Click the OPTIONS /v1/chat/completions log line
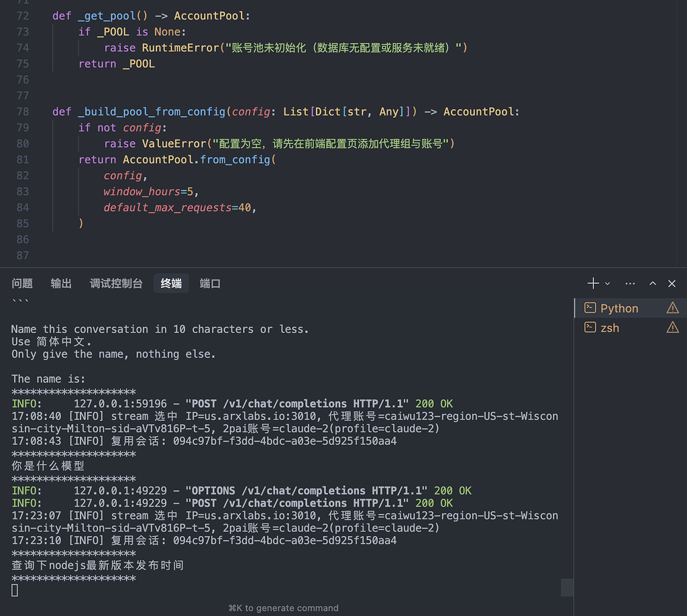The height and width of the screenshot is (616, 687). (242, 491)
